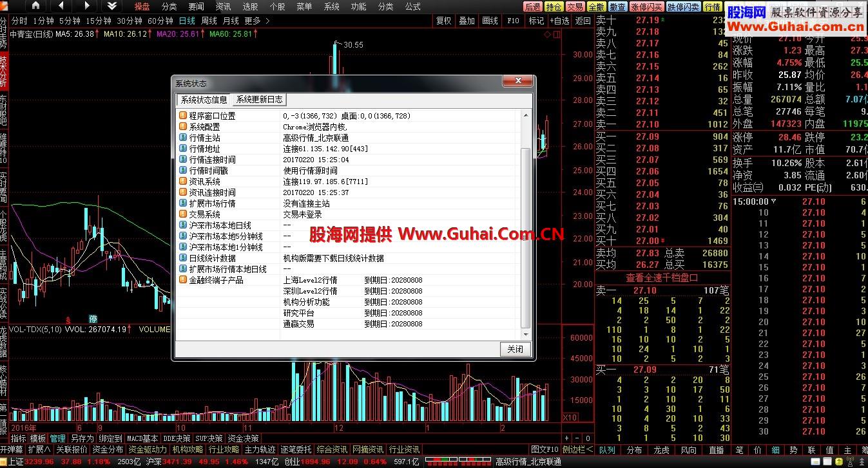Select the 月线 monthly chart
This screenshot has height=468, width=868.
(x=231, y=21)
